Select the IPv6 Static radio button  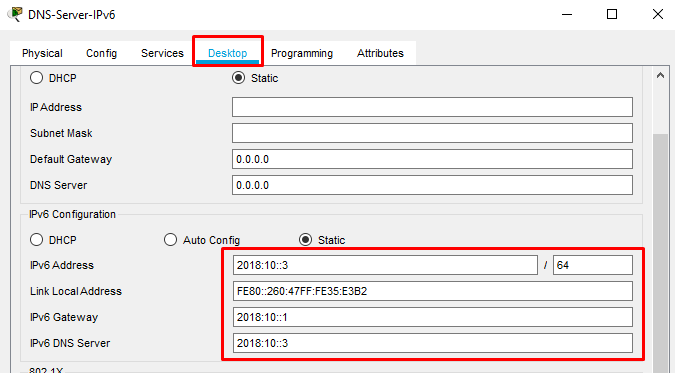(306, 240)
